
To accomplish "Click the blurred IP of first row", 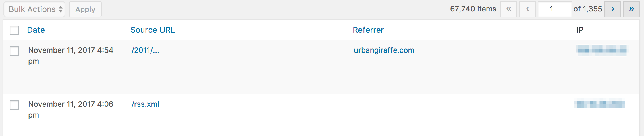I will pyautogui.click(x=602, y=50).
